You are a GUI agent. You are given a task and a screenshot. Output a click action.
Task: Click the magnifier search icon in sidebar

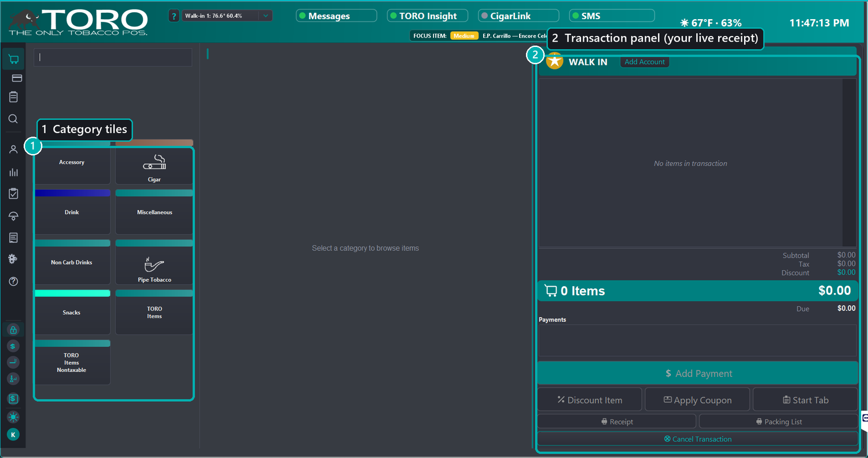coord(13,119)
